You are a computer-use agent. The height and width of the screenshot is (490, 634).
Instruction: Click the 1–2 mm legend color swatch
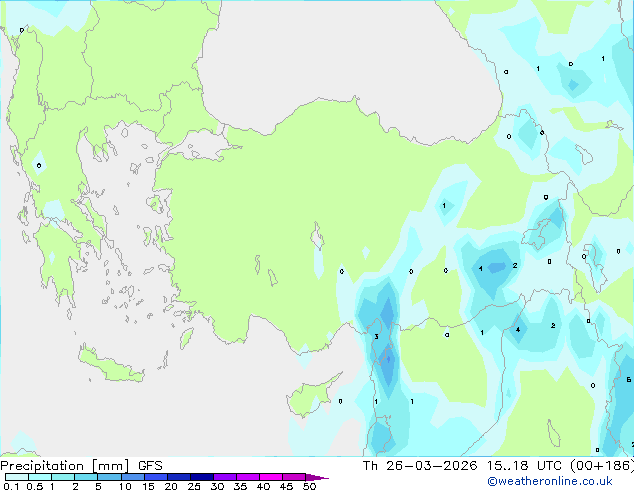63,477
